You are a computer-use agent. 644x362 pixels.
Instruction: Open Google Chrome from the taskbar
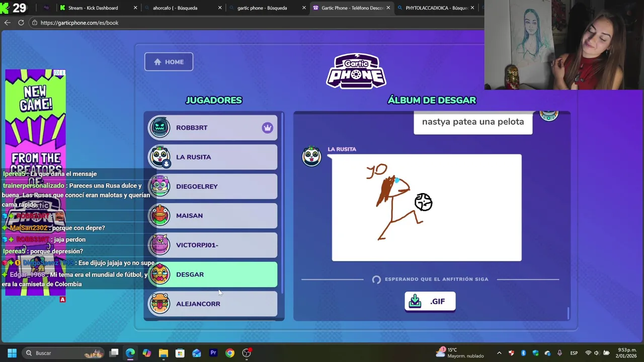click(230, 353)
